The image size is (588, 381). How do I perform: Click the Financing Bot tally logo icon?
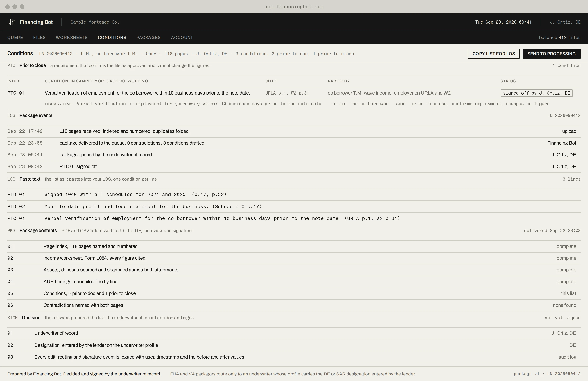11,22
